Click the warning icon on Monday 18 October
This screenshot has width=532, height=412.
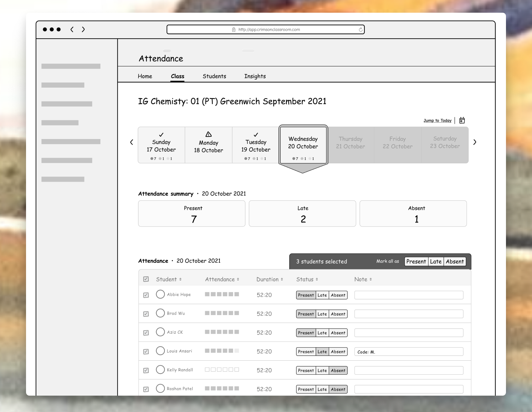[208, 134]
